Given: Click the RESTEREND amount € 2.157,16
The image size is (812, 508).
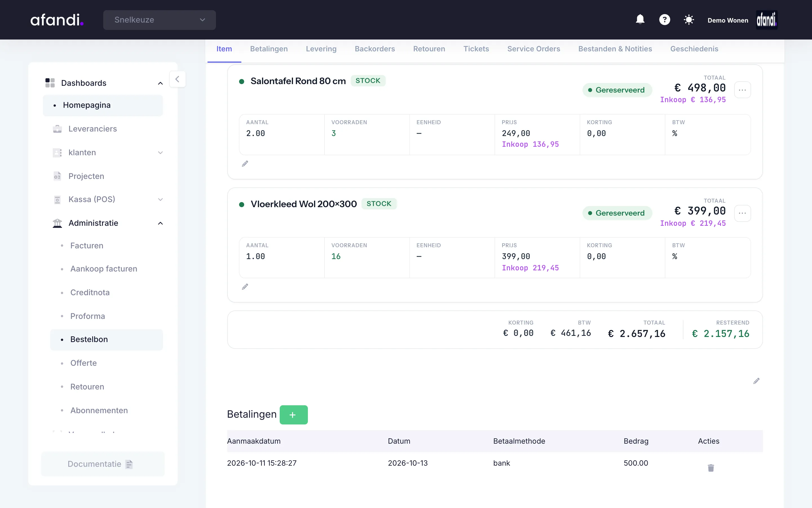Looking at the screenshot, I should pos(720,334).
